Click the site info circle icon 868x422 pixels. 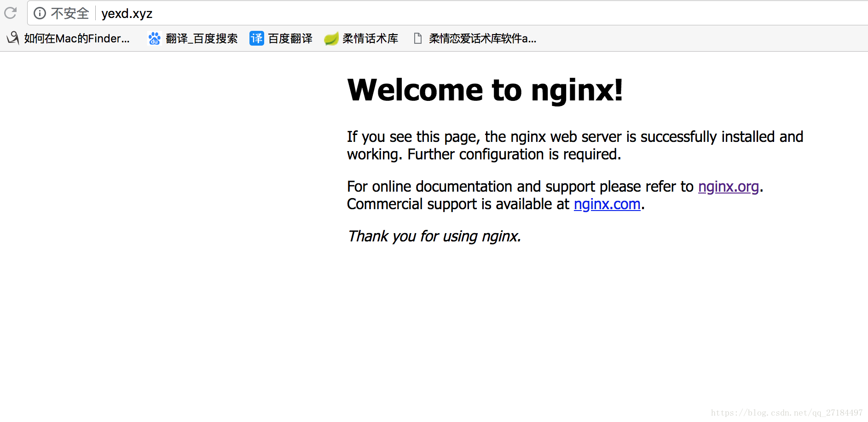coord(40,13)
